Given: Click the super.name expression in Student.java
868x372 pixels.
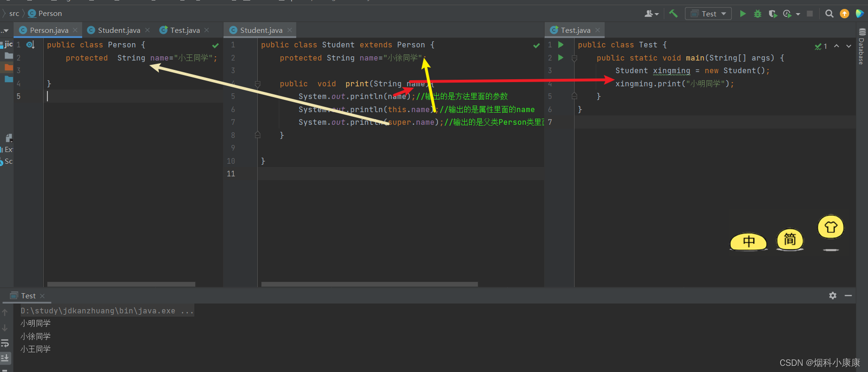Looking at the screenshot, I should [411, 122].
